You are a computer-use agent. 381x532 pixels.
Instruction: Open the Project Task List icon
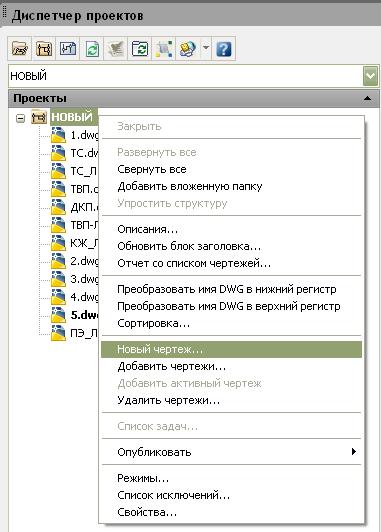point(116,49)
